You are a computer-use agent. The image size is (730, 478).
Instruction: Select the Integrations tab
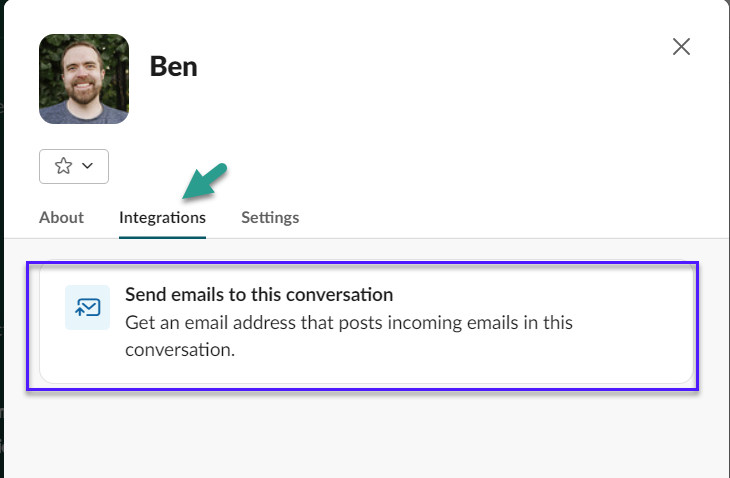pos(162,217)
